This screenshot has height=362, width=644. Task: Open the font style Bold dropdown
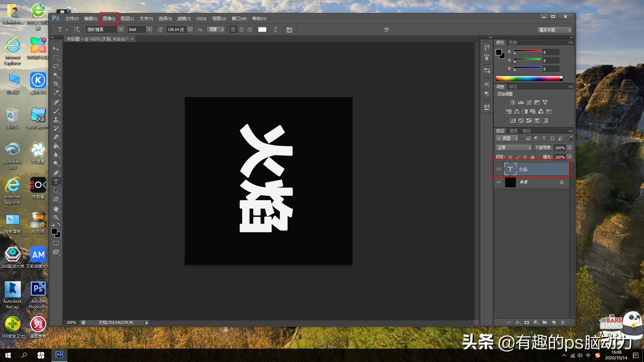pos(149,30)
